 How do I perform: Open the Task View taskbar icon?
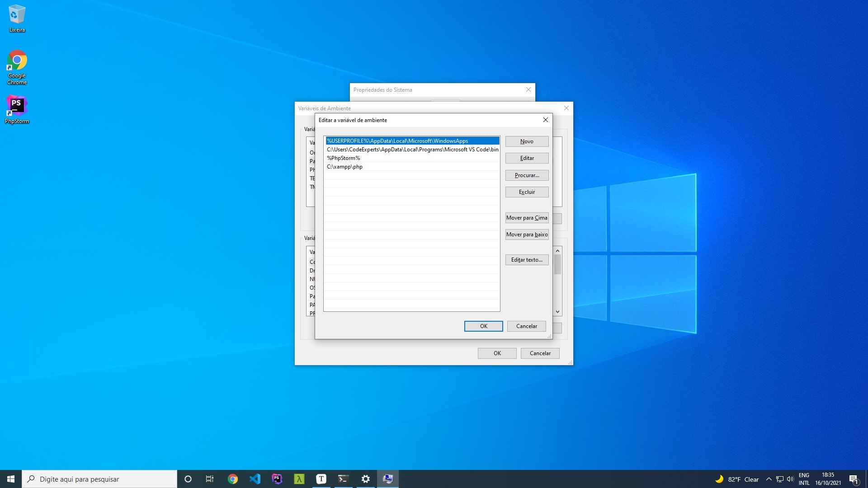coord(210,479)
